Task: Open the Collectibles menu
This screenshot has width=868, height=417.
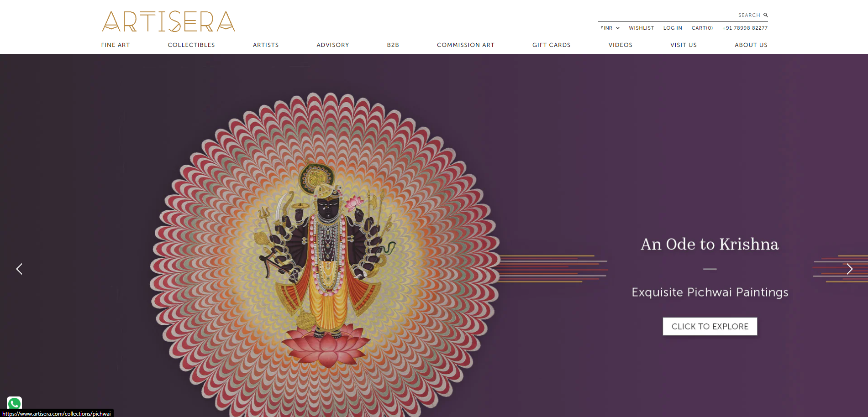Action: tap(191, 45)
